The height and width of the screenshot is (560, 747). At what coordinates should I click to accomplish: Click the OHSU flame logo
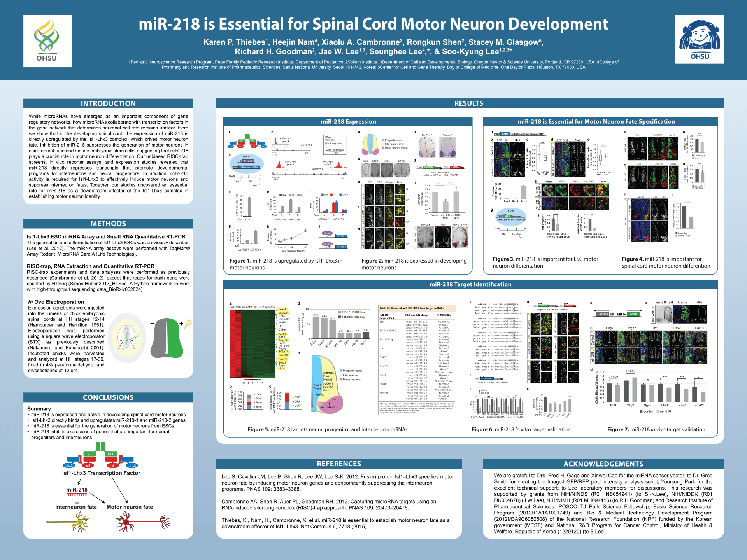click(x=47, y=41)
